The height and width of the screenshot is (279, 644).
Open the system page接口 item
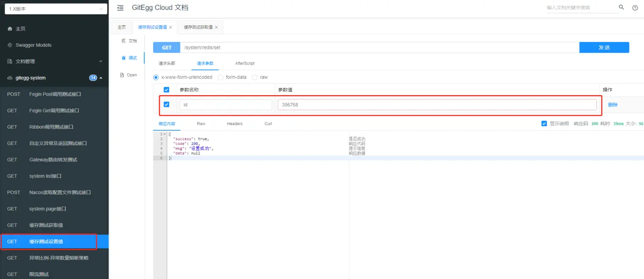[54, 209]
